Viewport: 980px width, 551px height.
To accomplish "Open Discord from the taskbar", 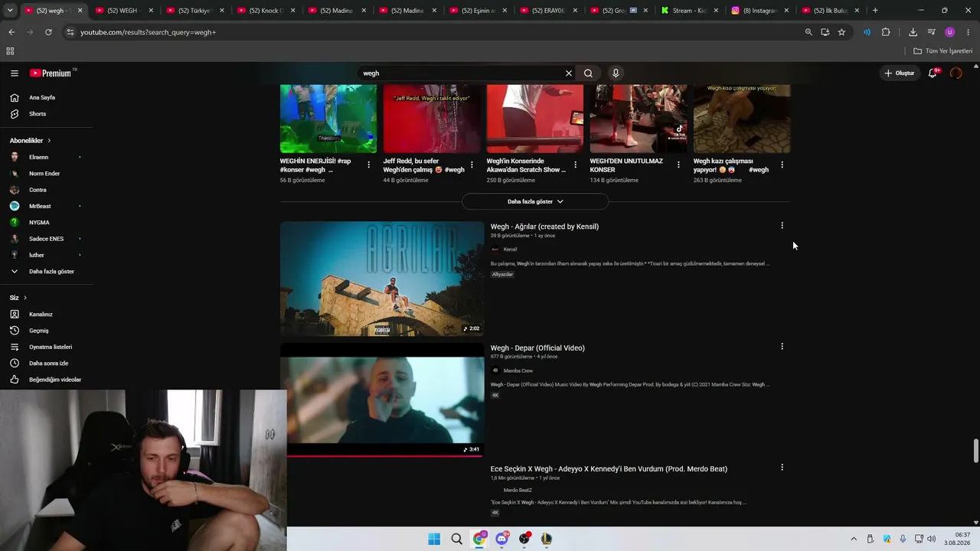I will pos(501,539).
